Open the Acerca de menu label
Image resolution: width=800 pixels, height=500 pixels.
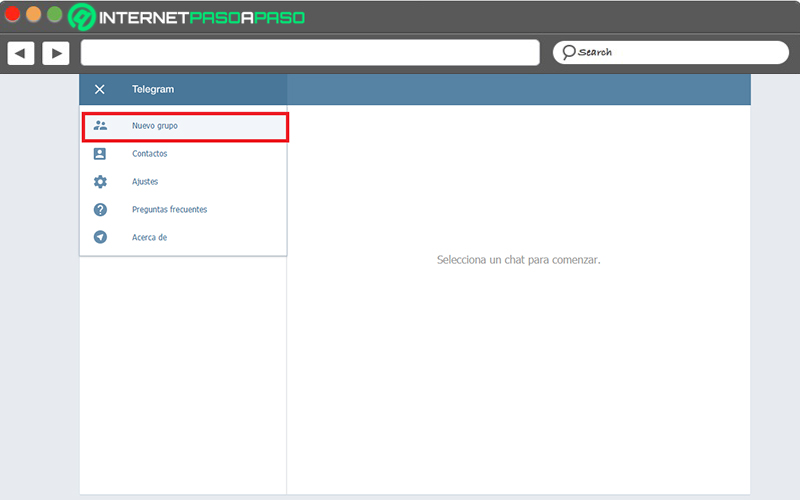coord(149,237)
